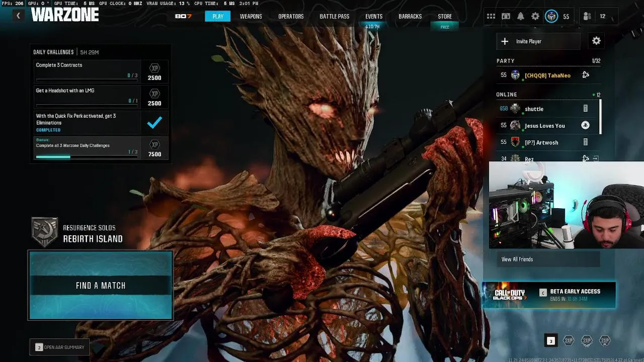Click TahaNeo's party leader icon
Image resolution: width=644 pixels, height=362 pixels.
coord(586,75)
